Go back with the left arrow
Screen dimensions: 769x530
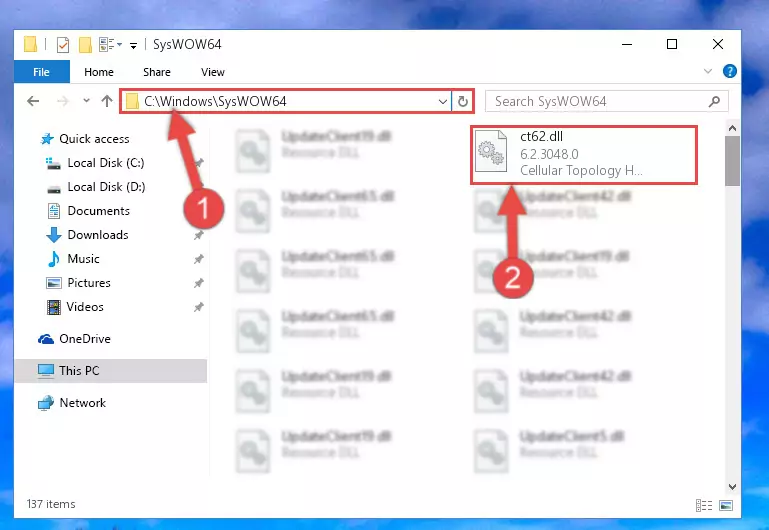point(33,101)
